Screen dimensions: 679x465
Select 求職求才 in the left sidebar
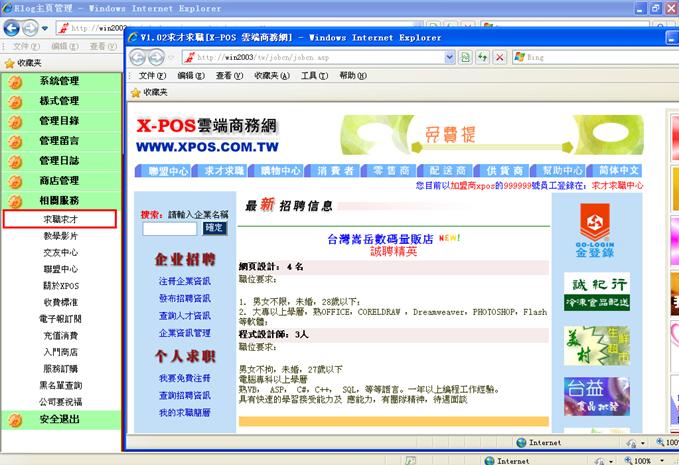click(60, 218)
